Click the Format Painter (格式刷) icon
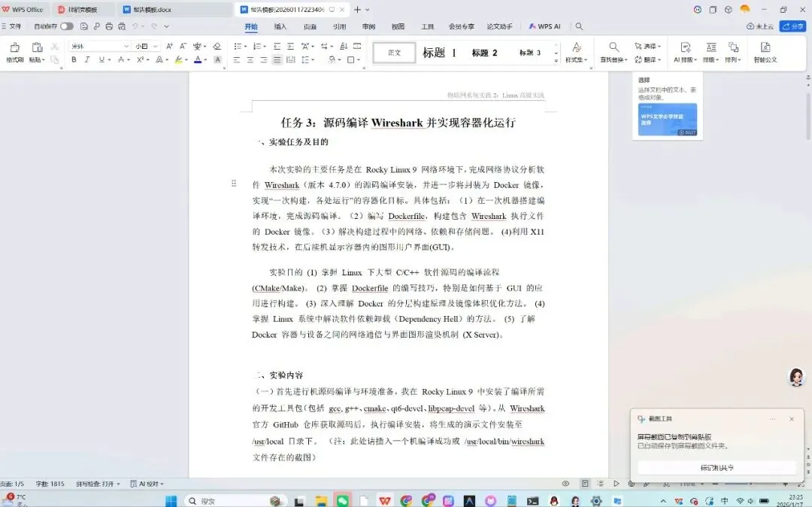The image size is (812, 507). pyautogui.click(x=14, y=47)
